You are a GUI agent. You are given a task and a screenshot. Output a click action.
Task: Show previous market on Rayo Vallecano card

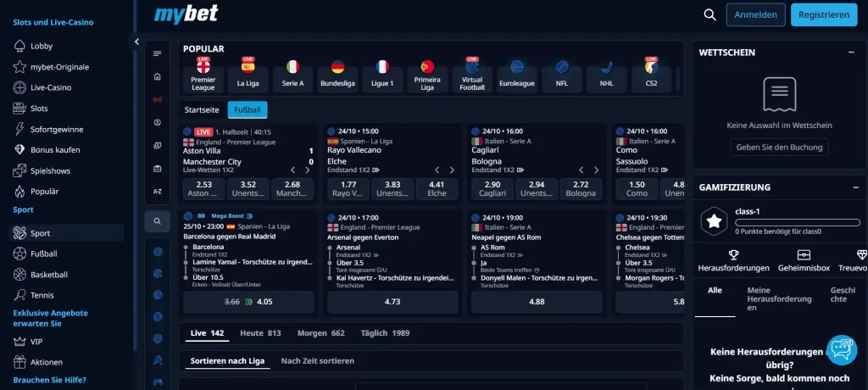[437, 170]
